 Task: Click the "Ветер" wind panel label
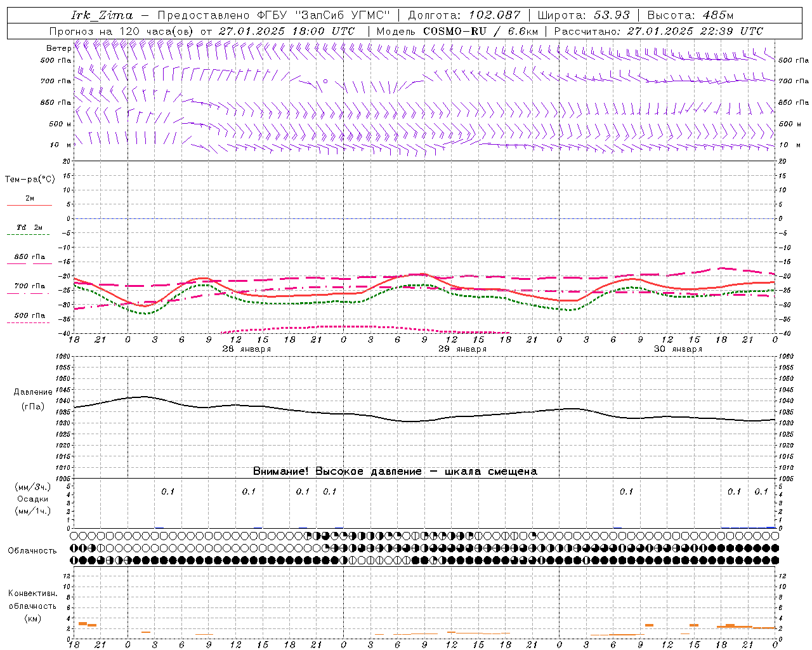click(58, 48)
